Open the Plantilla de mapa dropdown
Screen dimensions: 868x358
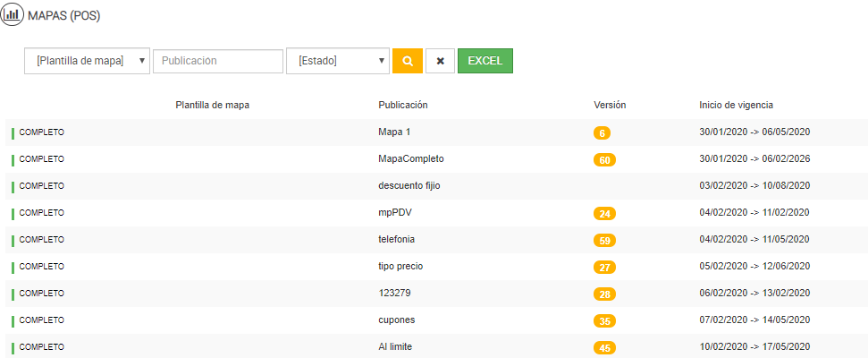coord(87,61)
